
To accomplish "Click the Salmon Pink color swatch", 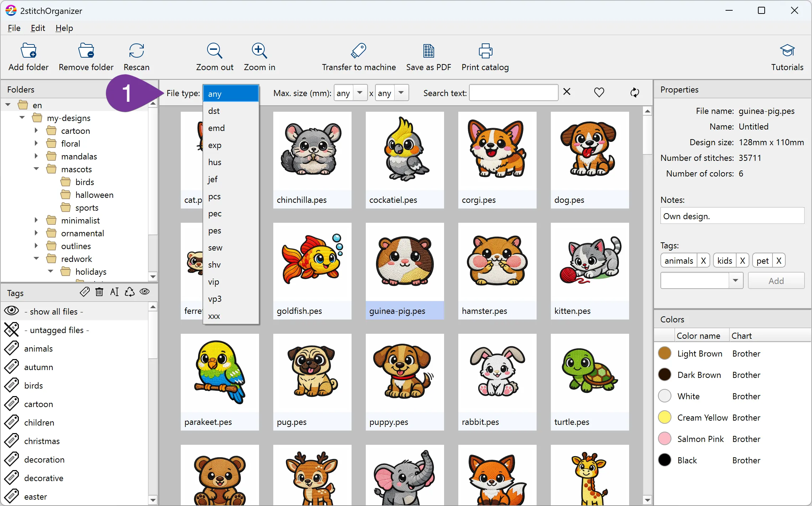I will [x=665, y=439].
